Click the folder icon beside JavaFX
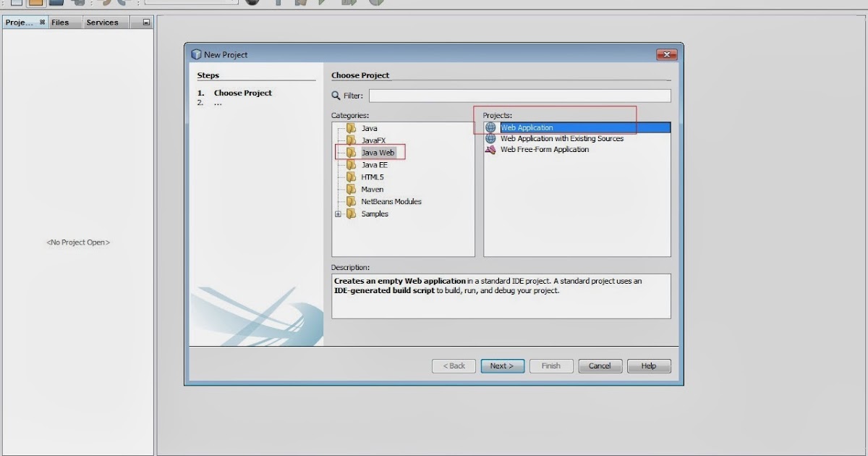This screenshot has width=868, height=456. 351,140
